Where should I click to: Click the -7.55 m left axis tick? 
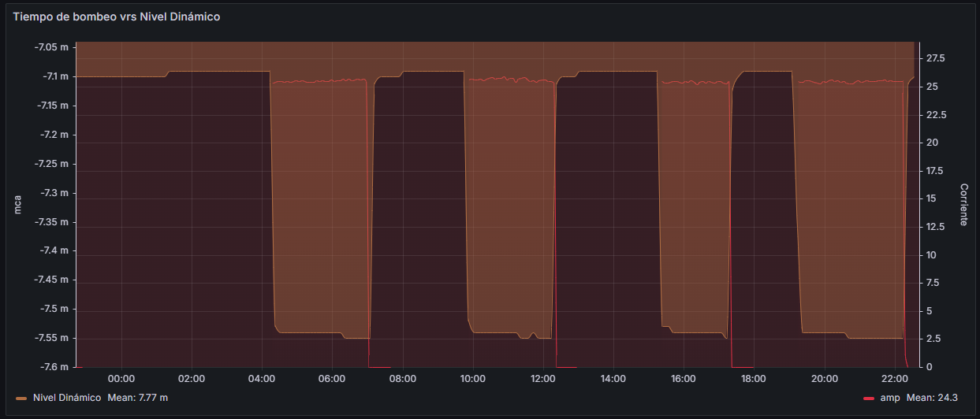coord(52,338)
